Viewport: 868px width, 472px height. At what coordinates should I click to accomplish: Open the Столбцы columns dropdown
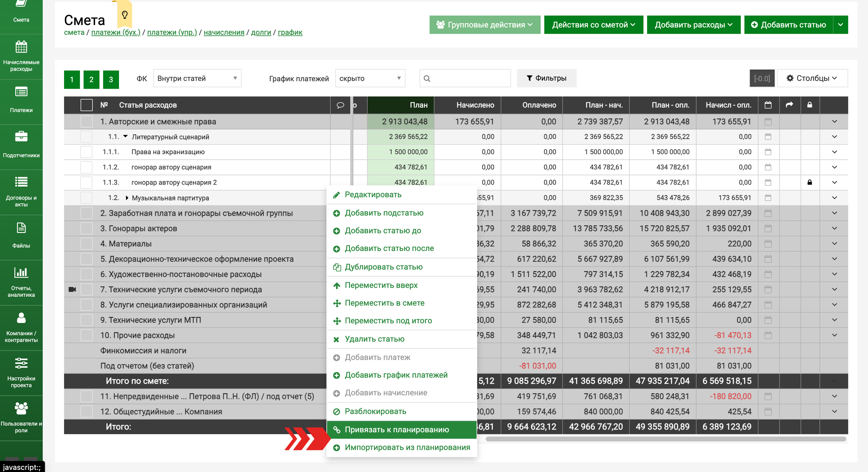(x=812, y=78)
